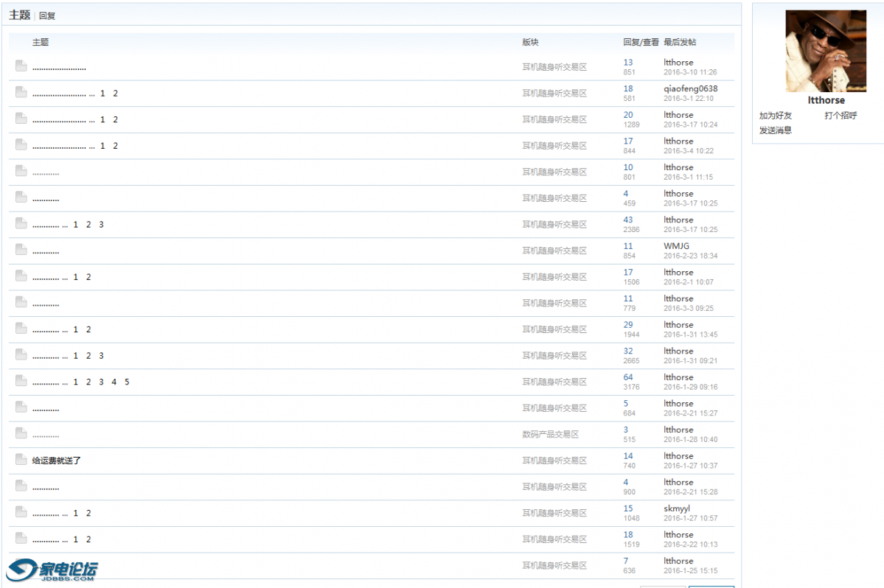Viewport: 884px width, 588px height.
Task: Click the last post date 2016-2-23 18:34
Action: (691, 256)
